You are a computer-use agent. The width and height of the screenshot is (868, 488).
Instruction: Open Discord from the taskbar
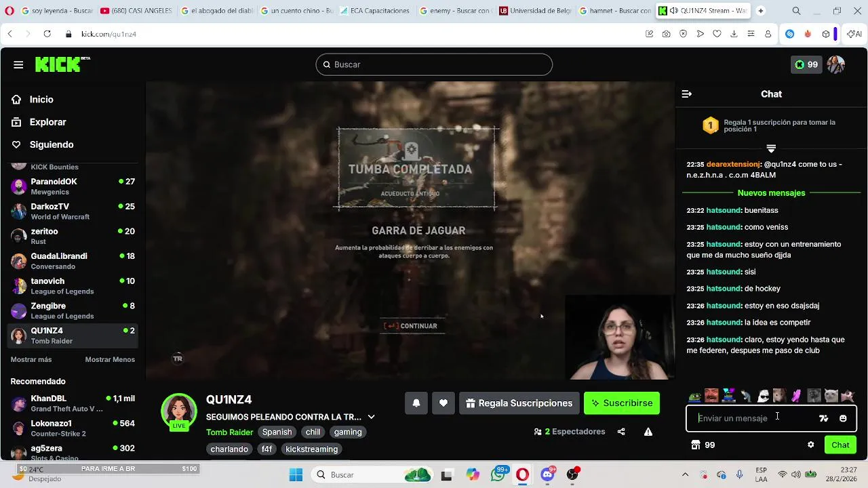tap(547, 474)
